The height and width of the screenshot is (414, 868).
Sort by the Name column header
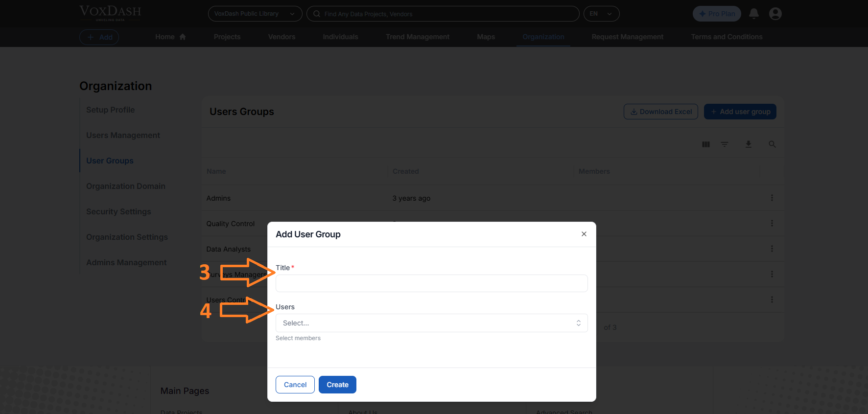216,171
